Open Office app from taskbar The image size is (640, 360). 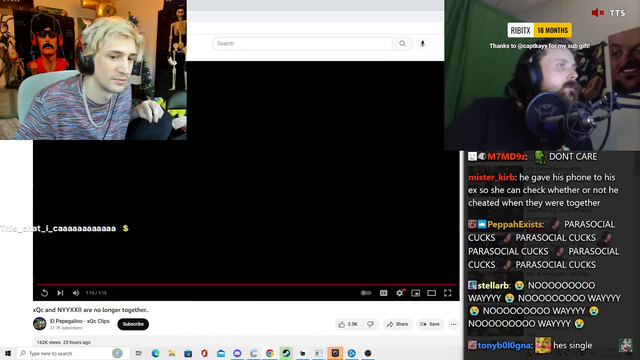tap(204, 353)
